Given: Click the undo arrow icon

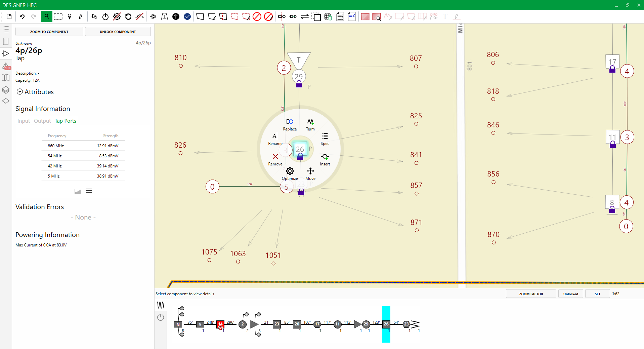Looking at the screenshot, I should tap(22, 16).
